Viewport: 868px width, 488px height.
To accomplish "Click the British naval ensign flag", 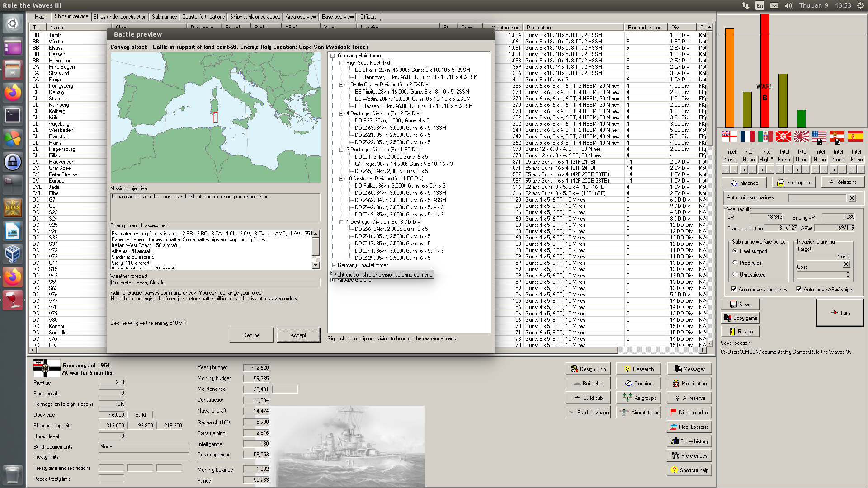I will point(729,136).
